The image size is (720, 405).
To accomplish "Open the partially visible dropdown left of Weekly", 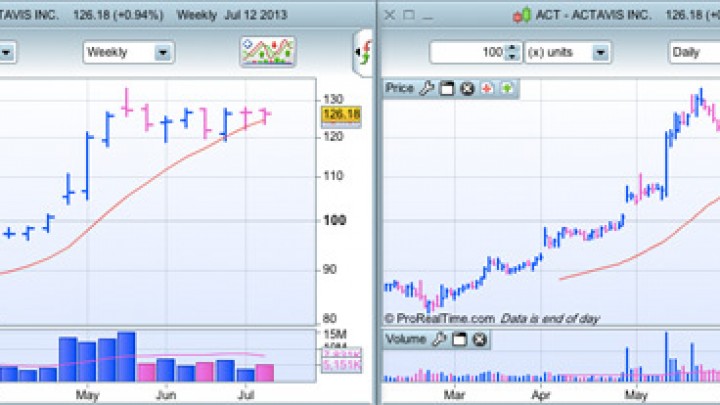I will (x=7, y=52).
